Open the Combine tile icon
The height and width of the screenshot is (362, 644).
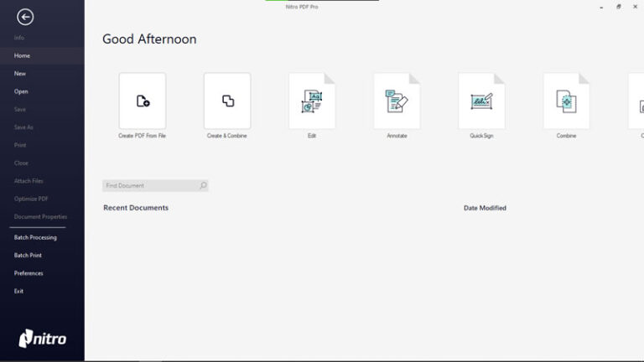tap(566, 101)
